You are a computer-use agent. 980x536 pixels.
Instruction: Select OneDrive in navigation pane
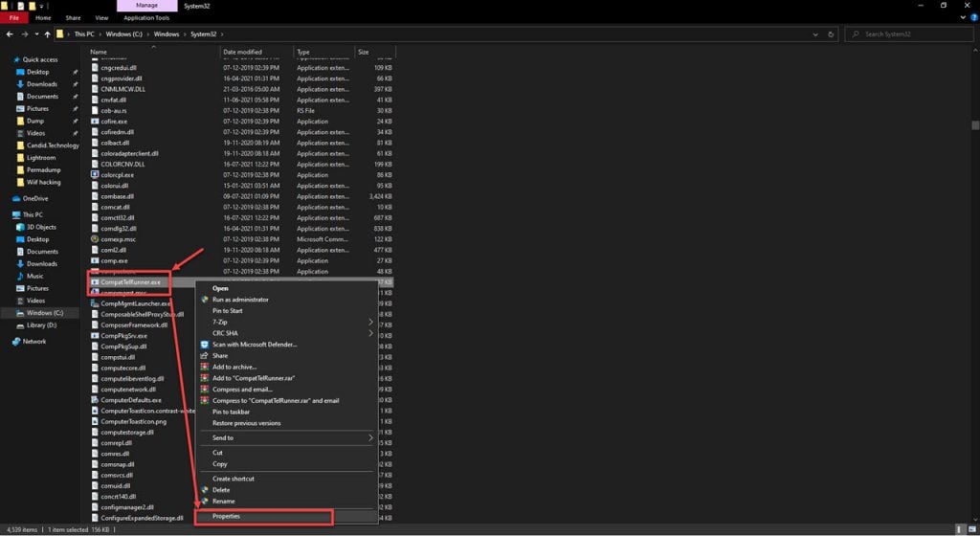coord(35,199)
